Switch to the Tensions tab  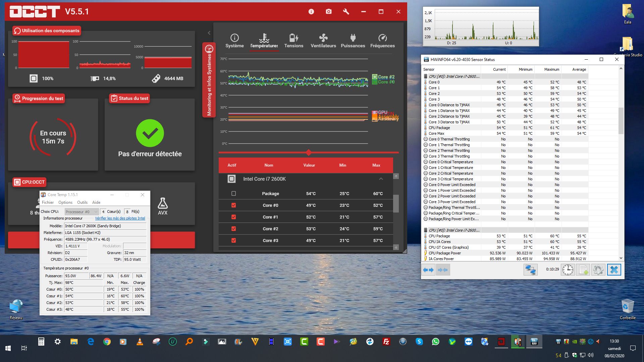(294, 41)
